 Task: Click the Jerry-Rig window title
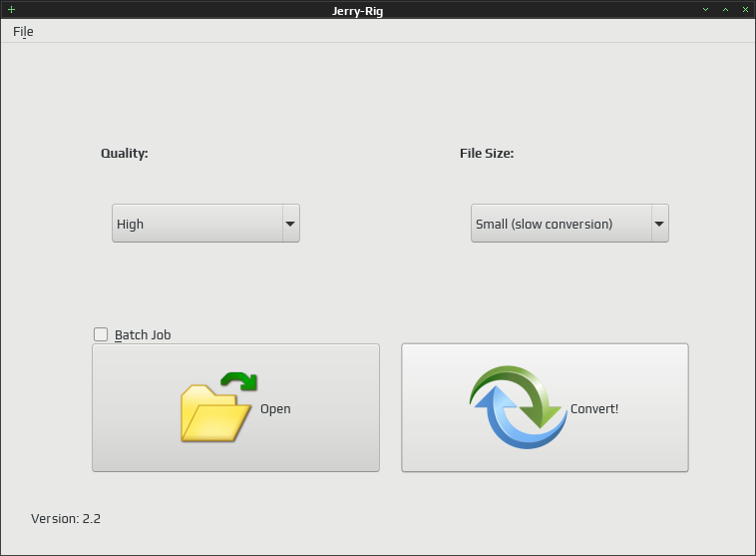point(357,11)
